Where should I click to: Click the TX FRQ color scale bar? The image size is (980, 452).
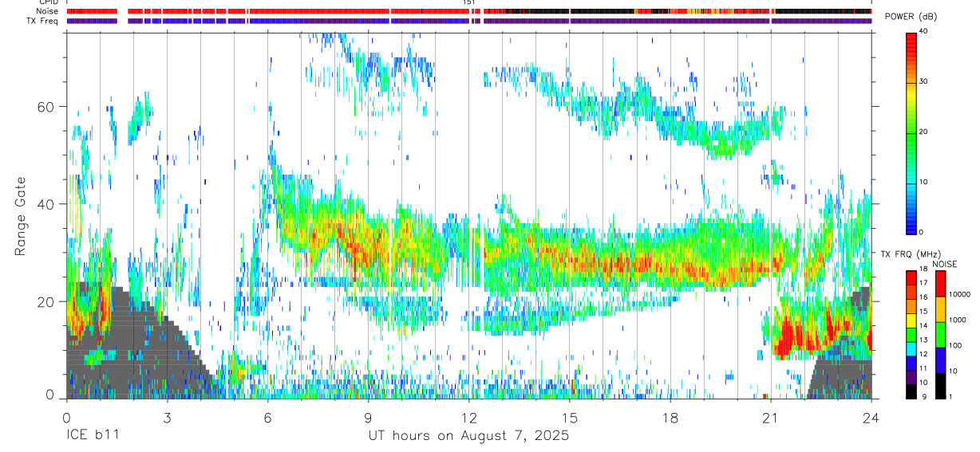point(911,335)
